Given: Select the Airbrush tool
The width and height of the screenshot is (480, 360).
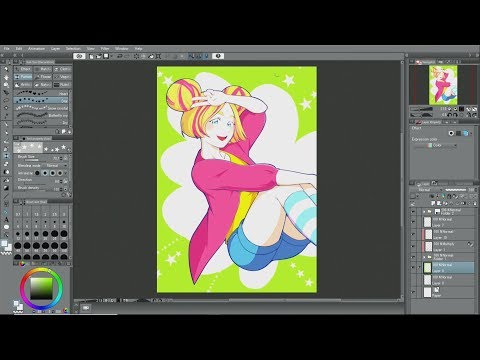Looking at the screenshot, I should (x=6, y=148).
